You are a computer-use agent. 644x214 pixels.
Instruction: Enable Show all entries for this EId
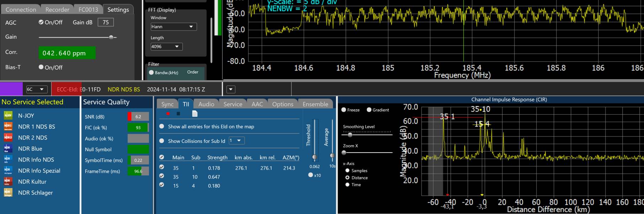162,126
